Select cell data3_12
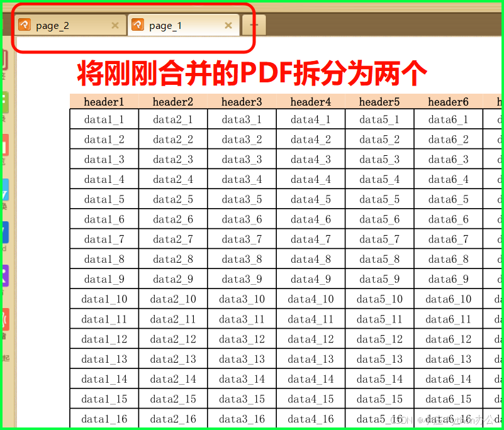Image resolution: width=504 pixels, height=430 pixels. 242,339
